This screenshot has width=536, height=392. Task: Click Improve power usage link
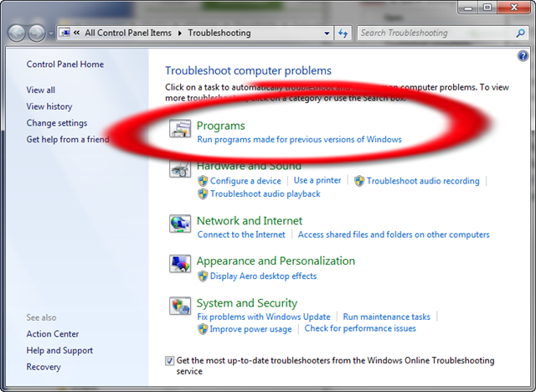pyautogui.click(x=251, y=329)
